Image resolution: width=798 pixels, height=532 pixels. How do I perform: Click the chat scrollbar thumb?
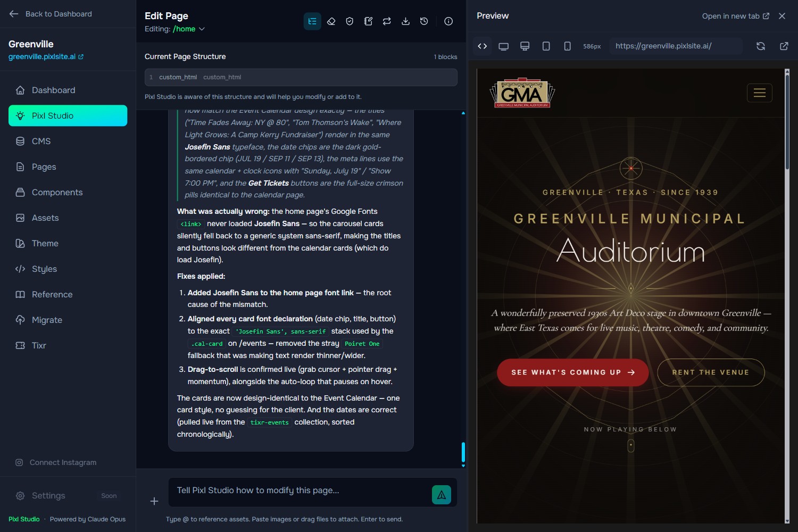[463, 452]
